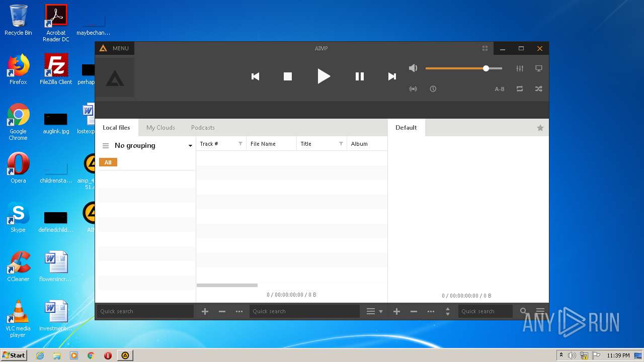
Task: Click the playlist Quick search field
Action: (x=485, y=311)
